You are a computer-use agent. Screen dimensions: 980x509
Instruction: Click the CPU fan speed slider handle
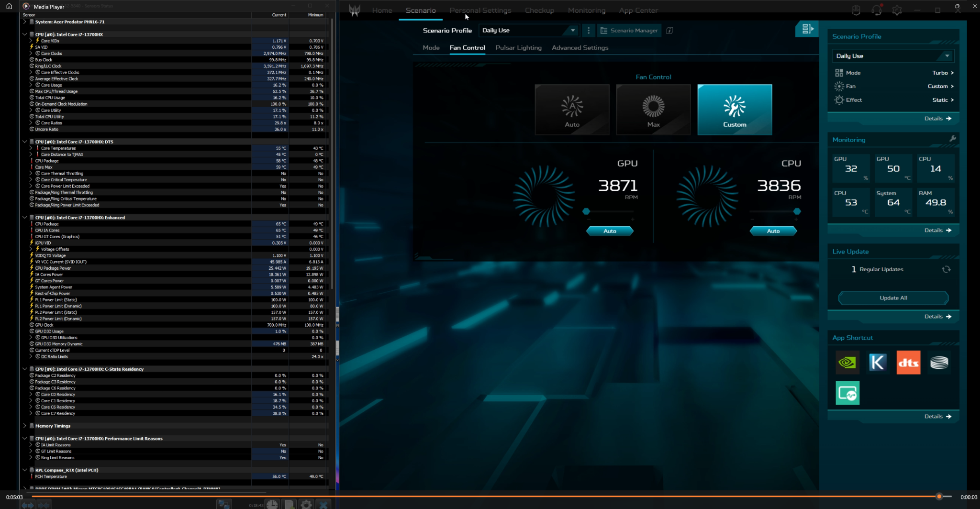click(x=797, y=211)
